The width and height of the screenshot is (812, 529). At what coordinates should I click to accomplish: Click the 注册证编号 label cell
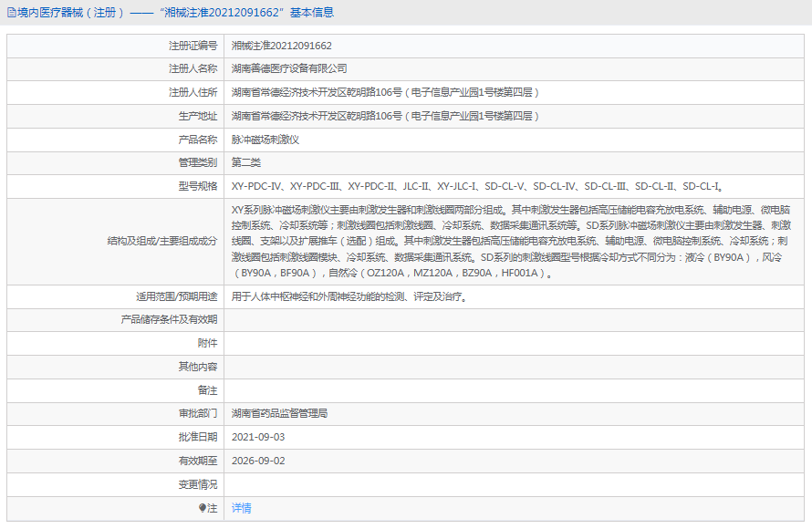pos(193,46)
